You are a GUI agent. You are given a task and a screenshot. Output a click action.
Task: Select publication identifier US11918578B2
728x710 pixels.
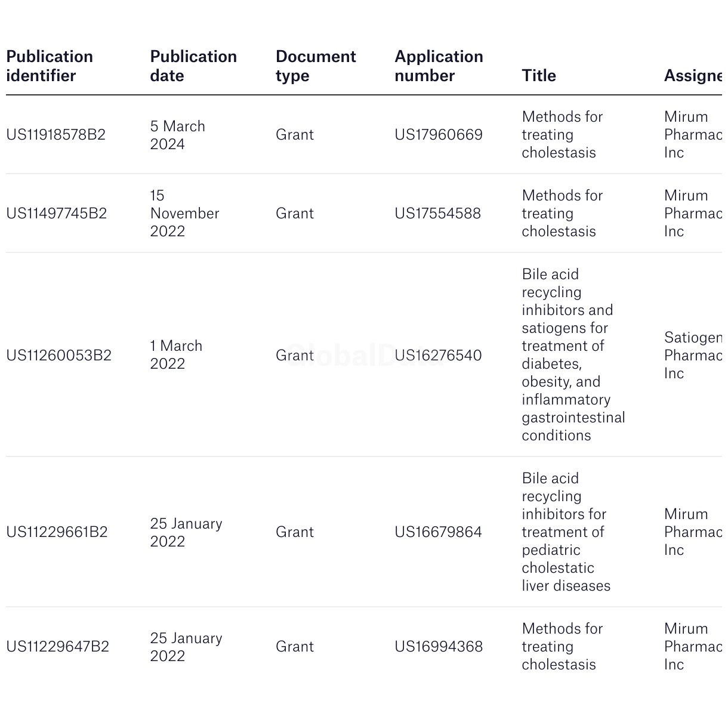pyautogui.click(x=56, y=135)
